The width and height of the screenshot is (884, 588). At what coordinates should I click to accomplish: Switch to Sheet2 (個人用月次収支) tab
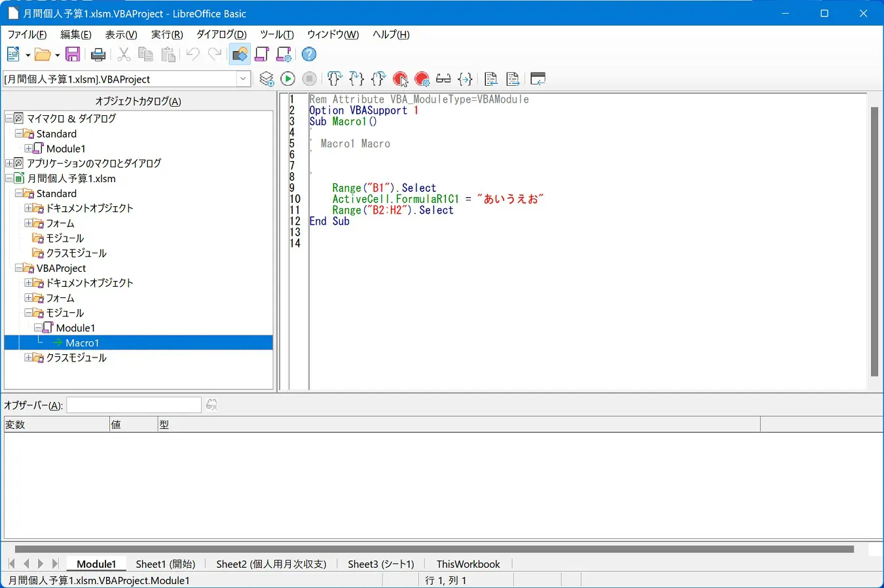pyautogui.click(x=271, y=564)
